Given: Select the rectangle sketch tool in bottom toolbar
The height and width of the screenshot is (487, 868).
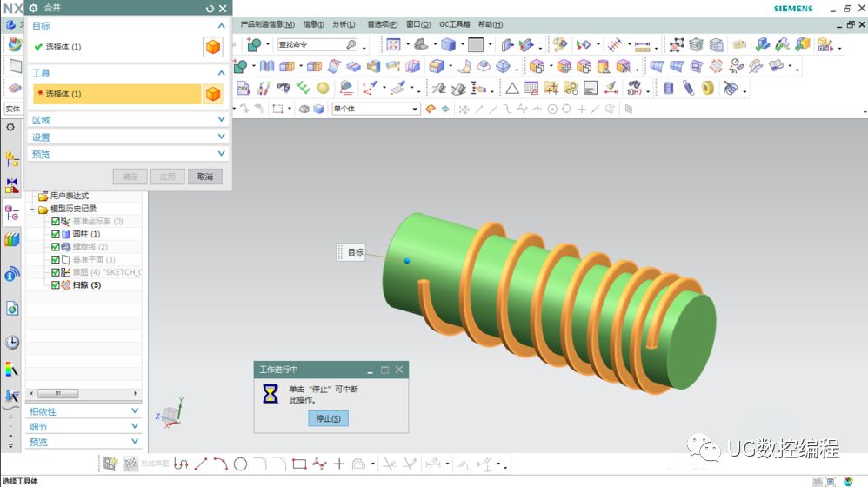Looking at the screenshot, I should (299, 464).
